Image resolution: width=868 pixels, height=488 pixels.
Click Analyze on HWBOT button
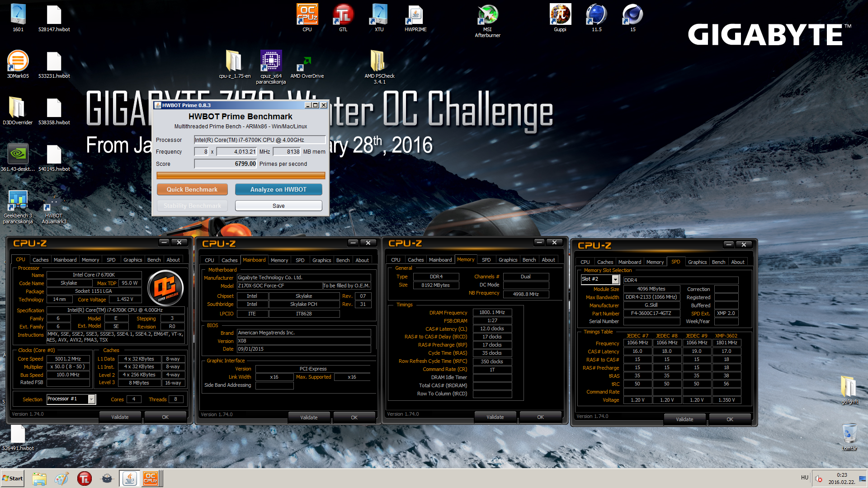point(278,189)
